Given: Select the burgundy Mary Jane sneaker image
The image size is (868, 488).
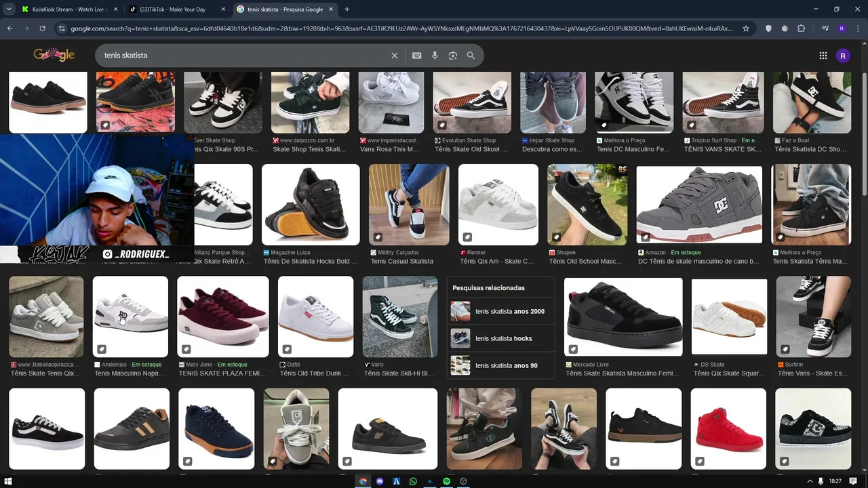Looking at the screenshot, I should click(x=222, y=317).
